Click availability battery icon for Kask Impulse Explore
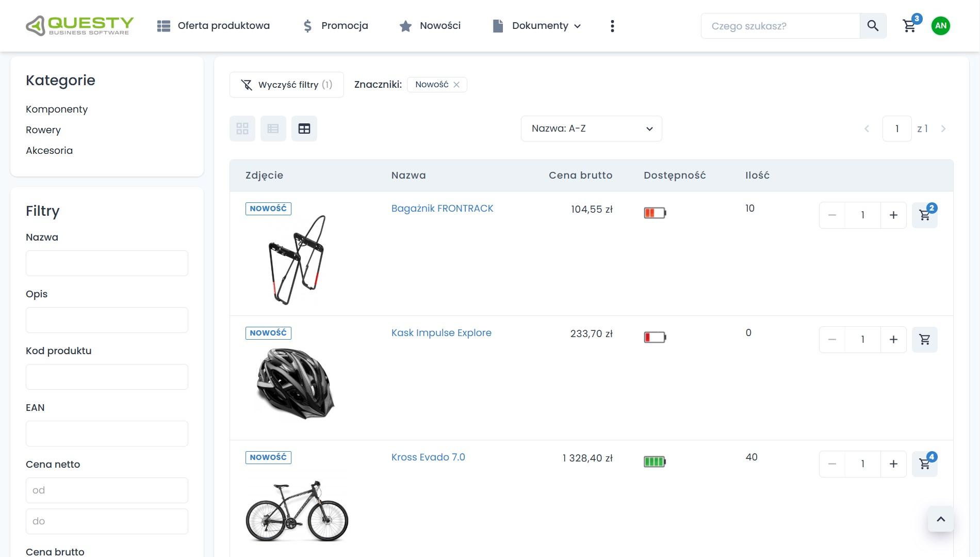 [x=655, y=337]
